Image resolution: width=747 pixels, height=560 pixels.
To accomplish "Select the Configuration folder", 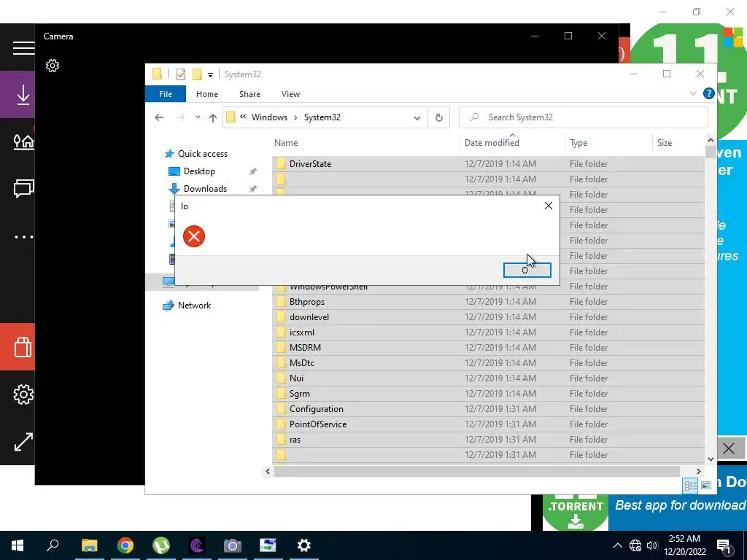I will pyautogui.click(x=488, y=409).
